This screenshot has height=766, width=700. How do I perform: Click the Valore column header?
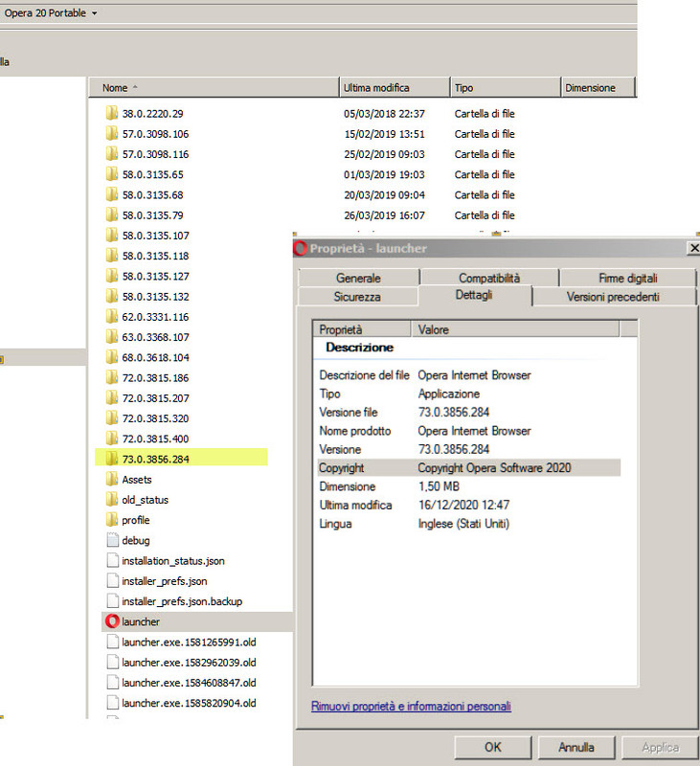tap(515, 329)
